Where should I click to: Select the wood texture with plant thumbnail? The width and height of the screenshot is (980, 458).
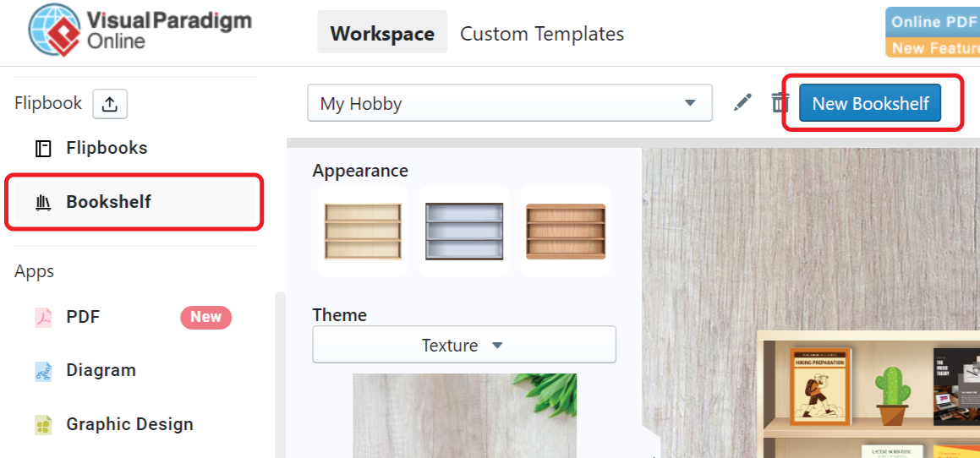point(464,415)
